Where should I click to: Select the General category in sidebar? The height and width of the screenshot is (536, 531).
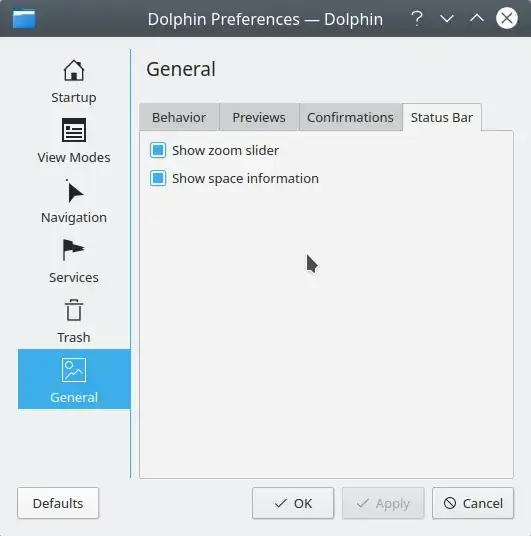click(74, 379)
